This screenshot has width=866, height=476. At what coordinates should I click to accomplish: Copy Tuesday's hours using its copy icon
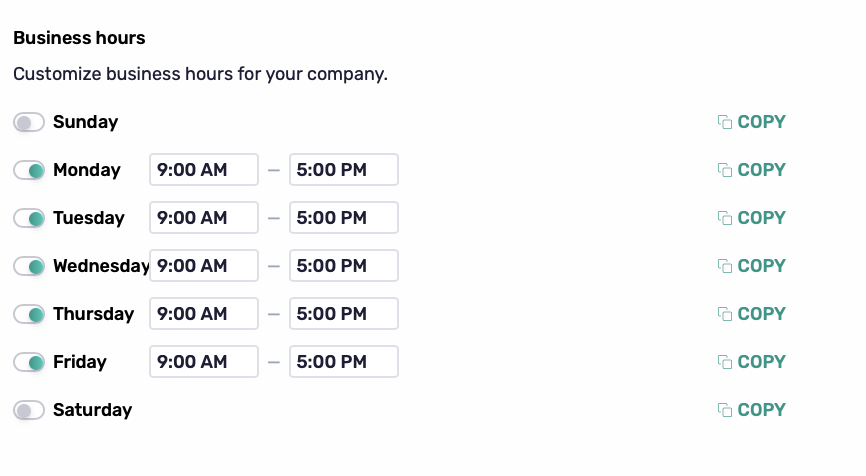725,218
